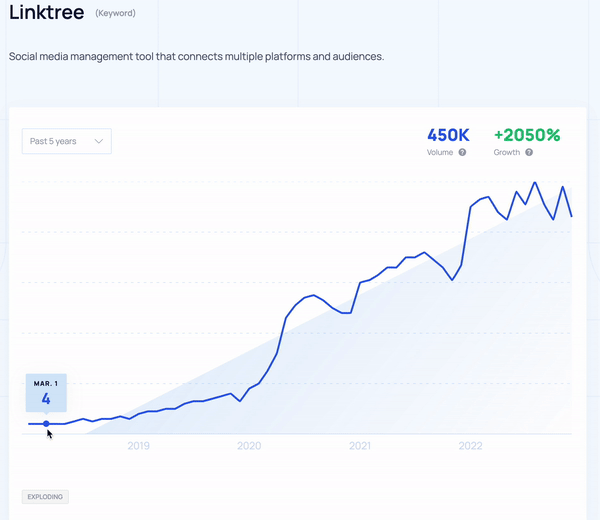This screenshot has height=520, width=600.
Task: Click the Volume help question-mark icon
Action: pyautogui.click(x=462, y=152)
